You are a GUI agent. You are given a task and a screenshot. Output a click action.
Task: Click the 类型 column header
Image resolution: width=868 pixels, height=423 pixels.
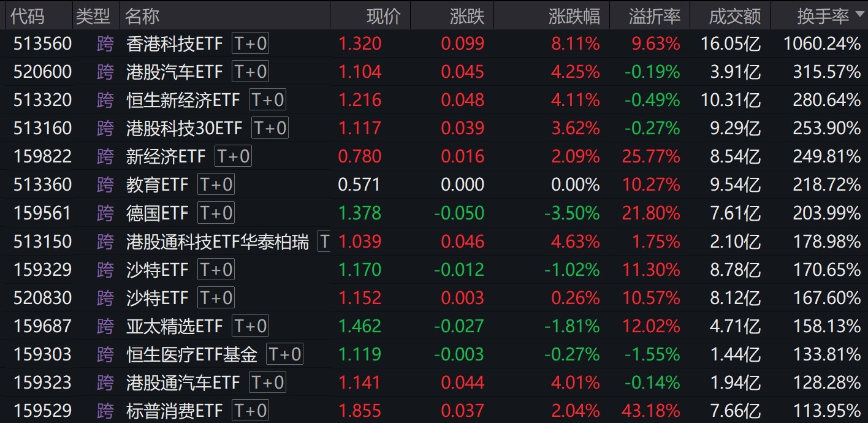click(93, 17)
